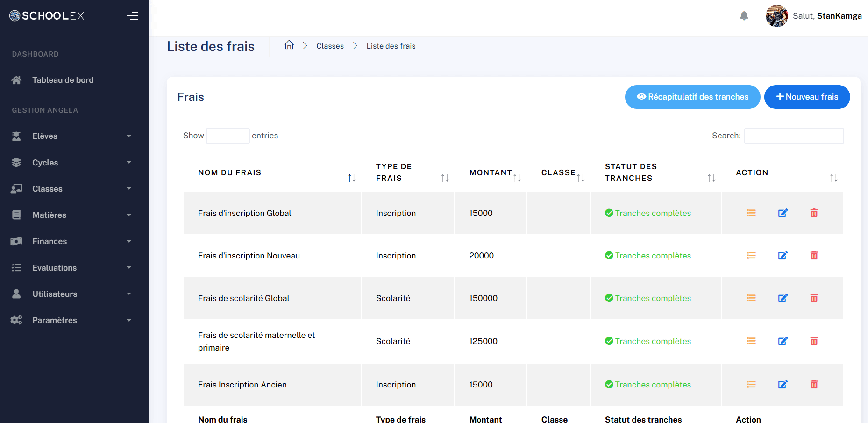This screenshot has height=423, width=868.
Task: Open the user avatar picture
Action: pos(776,16)
